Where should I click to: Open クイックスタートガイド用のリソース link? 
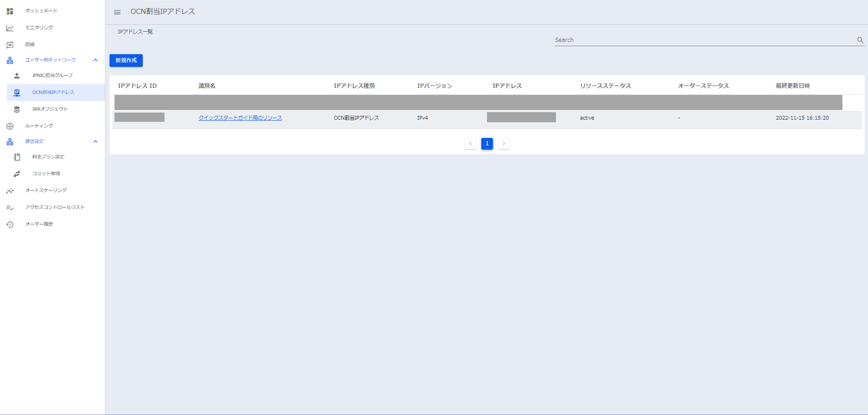240,118
